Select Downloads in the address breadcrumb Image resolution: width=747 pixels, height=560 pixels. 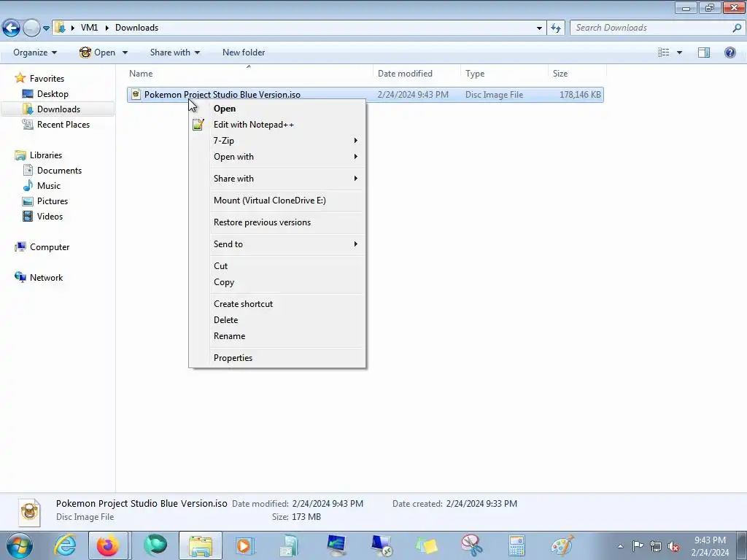(136, 28)
